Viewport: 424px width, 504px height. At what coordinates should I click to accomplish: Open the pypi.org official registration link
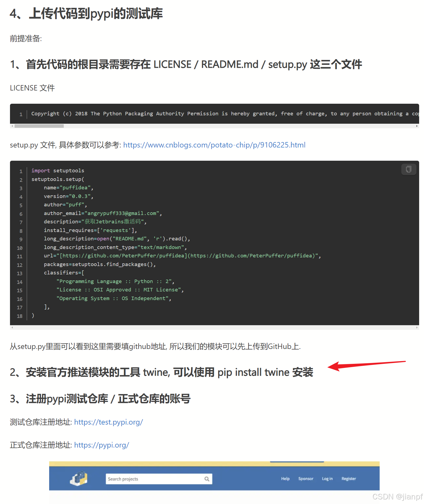click(x=102, y=445)
